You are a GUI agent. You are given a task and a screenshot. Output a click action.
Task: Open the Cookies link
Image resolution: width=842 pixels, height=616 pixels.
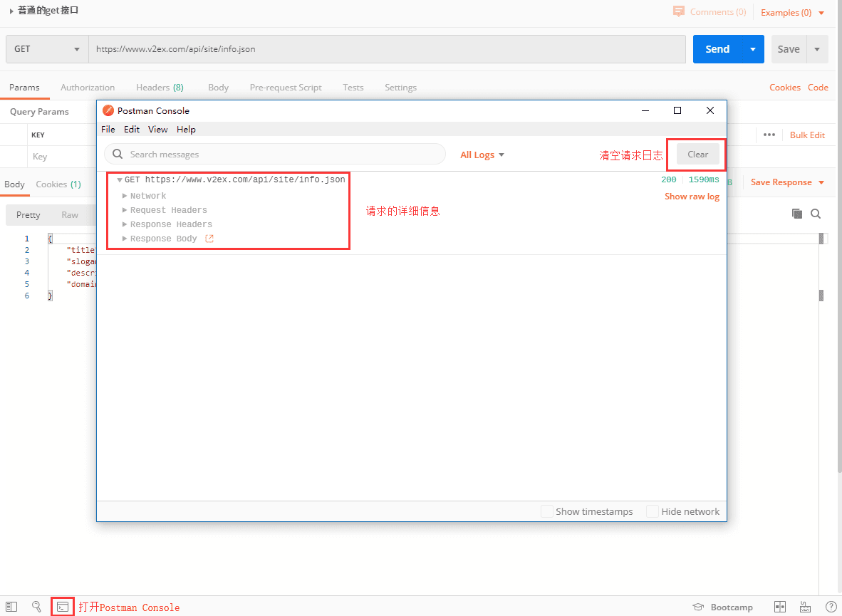[x=784, y=87]
